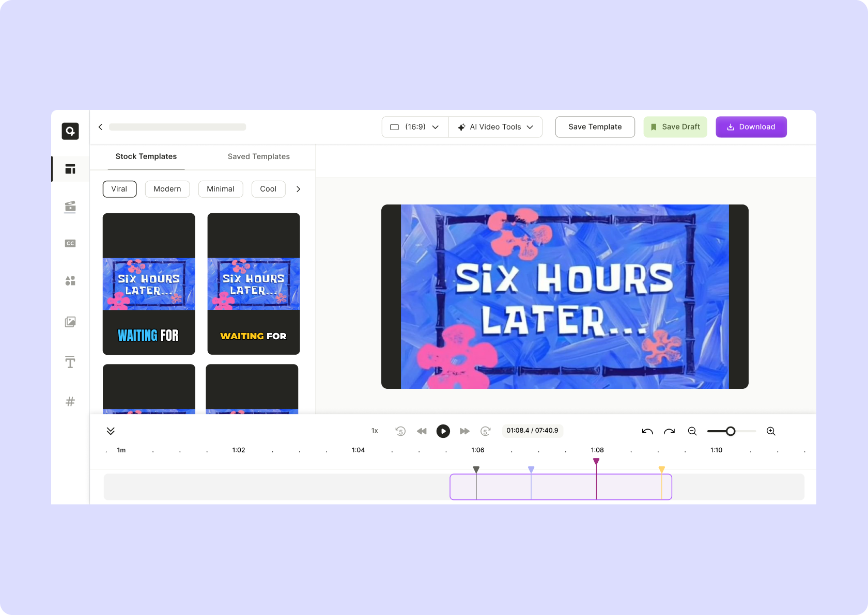Change the 1x playback speed

[x=375, y=431]
